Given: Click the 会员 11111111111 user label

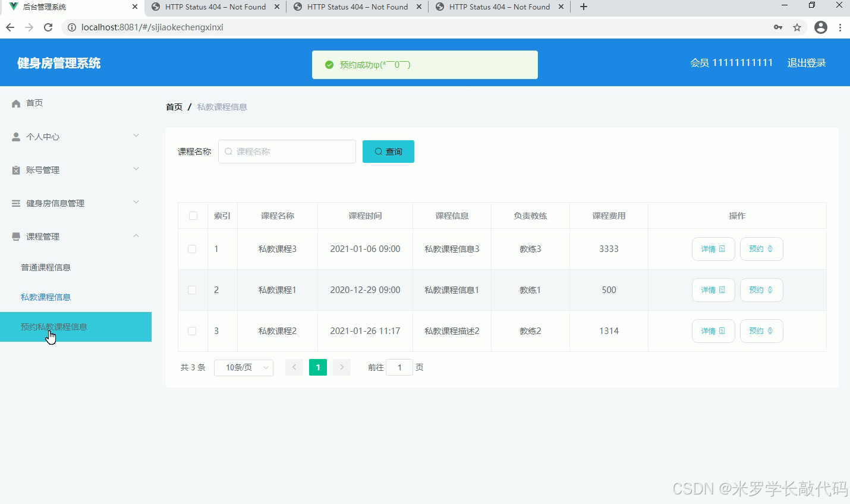Looking at the screenshot, I should click(732, 63).
